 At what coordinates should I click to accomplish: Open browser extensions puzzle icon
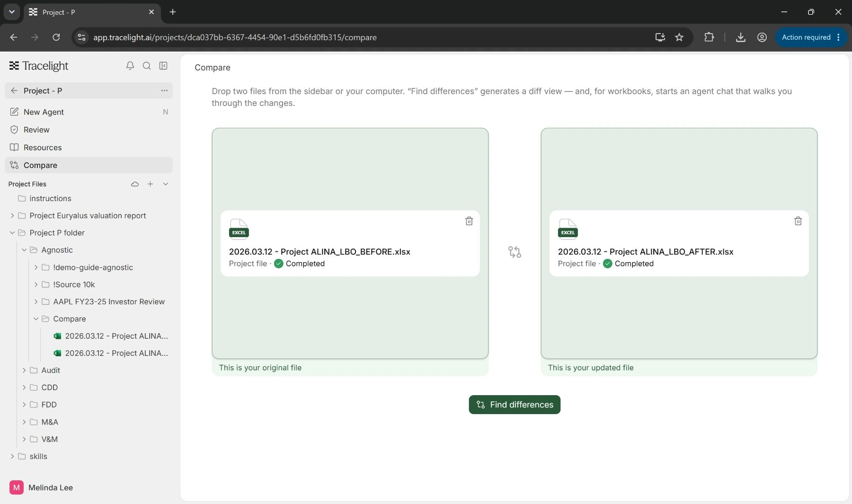(x=709, y=37)
